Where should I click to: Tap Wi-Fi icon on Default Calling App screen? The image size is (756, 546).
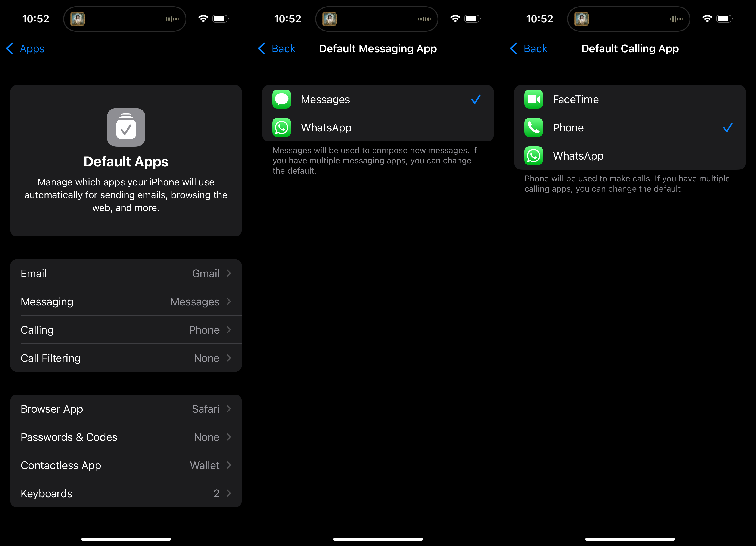coord(707,19)
